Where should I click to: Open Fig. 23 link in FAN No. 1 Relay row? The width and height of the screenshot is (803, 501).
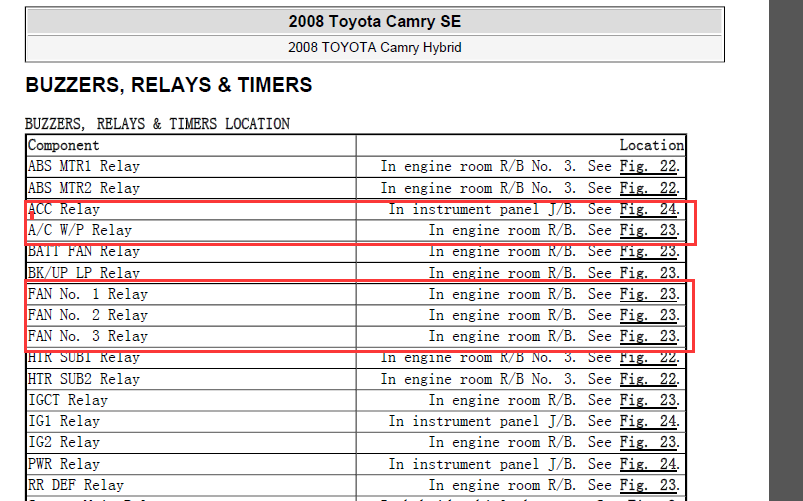[x=648, y=295]
